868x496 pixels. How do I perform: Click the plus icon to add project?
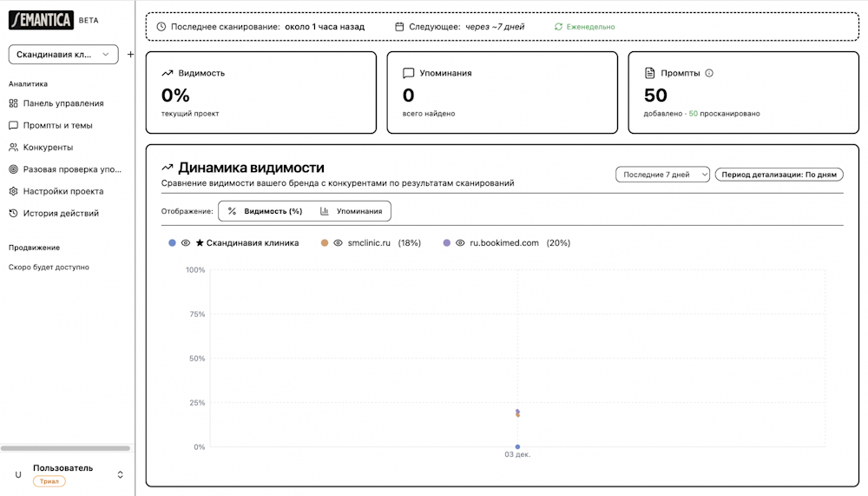(130, 55)
